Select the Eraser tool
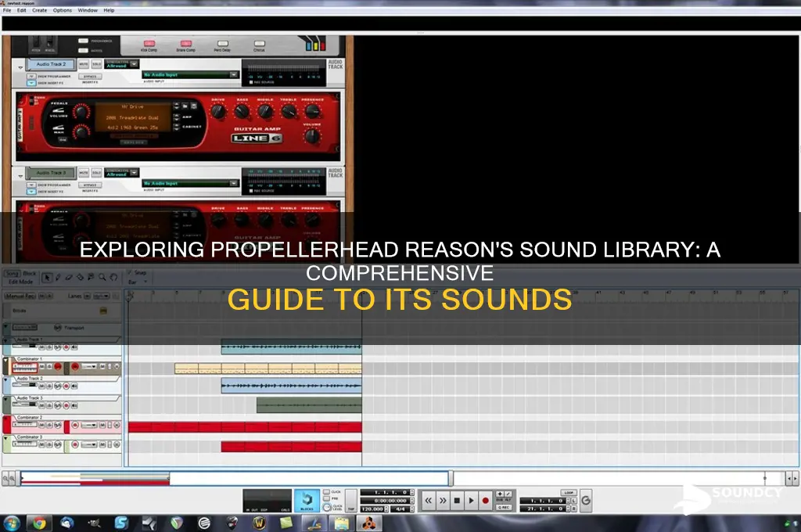Screen dimensions: 801x532 [69, 278]
